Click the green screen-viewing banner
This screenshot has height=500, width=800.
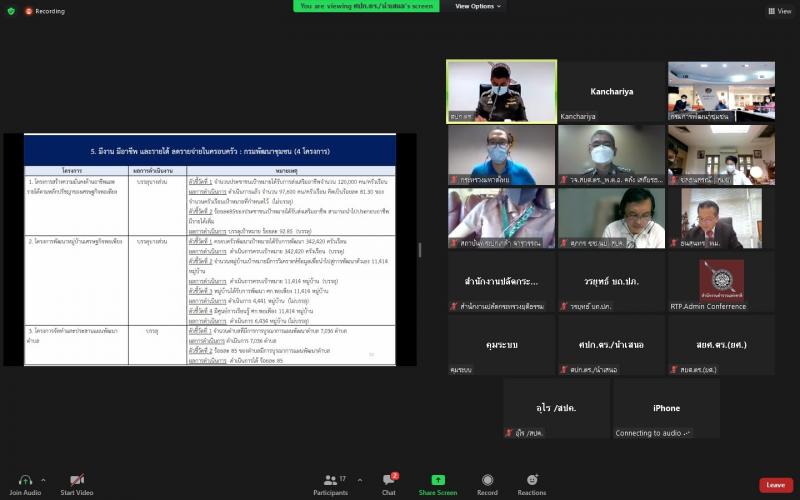coord(366,6)
